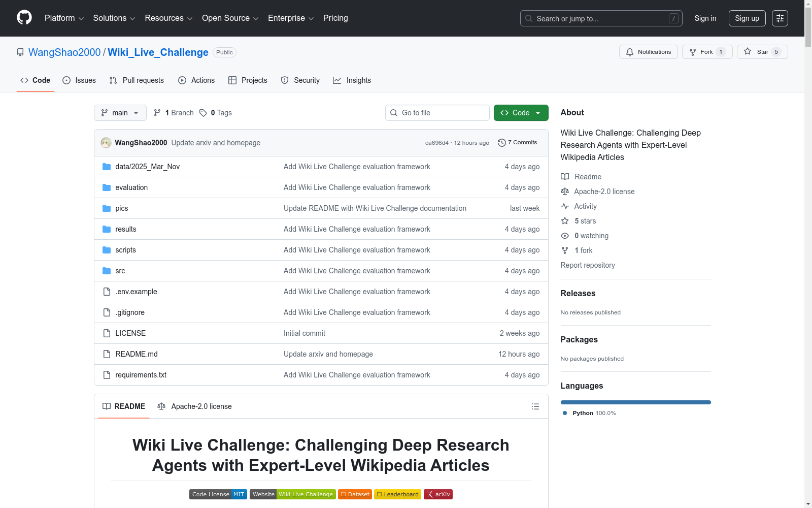Open the Open Source dropdown
Viewport: 812px width, 508px height.
click(x=230, y=18)
